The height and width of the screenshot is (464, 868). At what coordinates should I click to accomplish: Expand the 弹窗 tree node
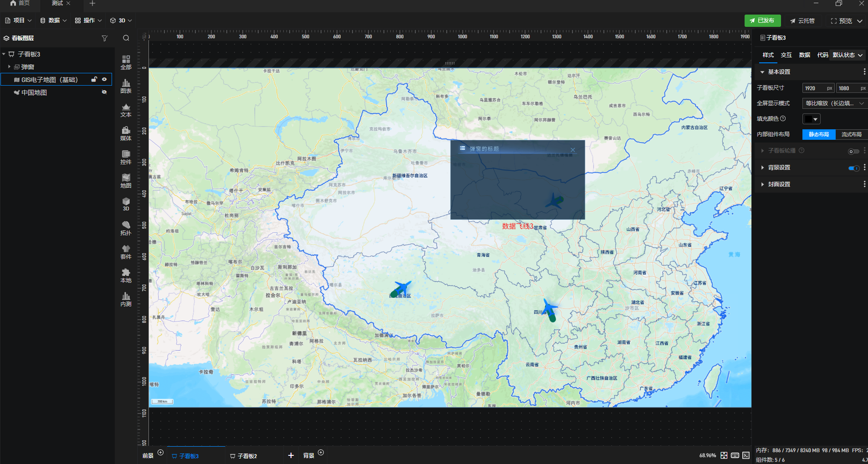(x=9, y=66)
